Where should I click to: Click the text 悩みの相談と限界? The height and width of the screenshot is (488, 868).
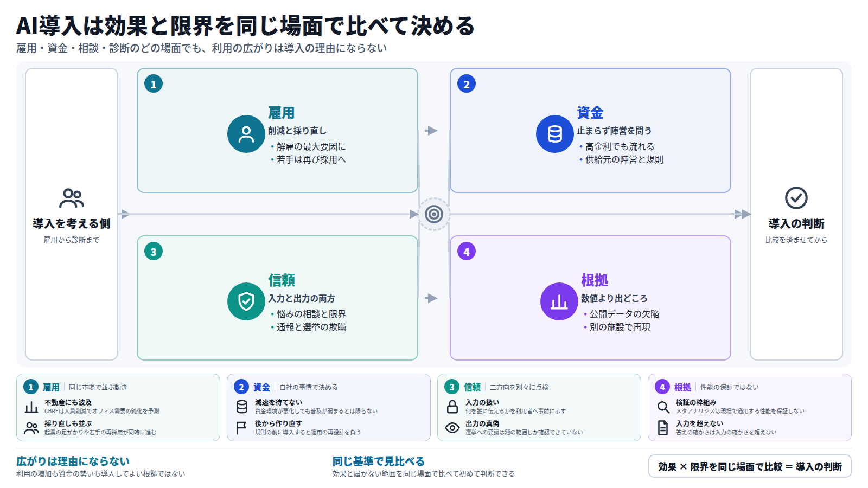click(311, 314)
